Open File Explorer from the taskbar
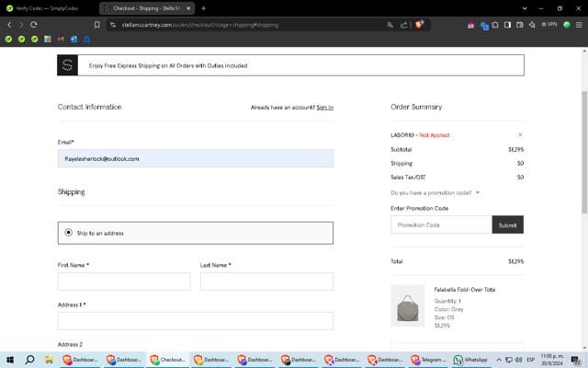 pyautogui.click(x=49, y=360)
